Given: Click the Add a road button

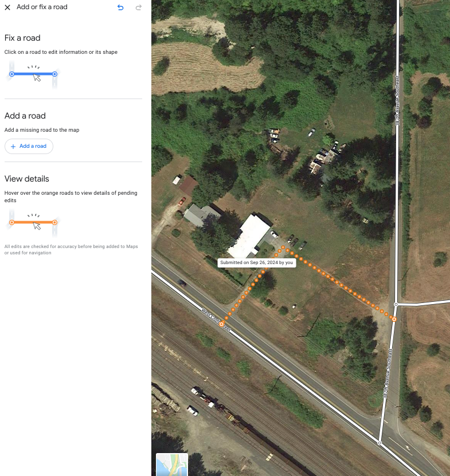Looking at the screenshot, I should pos(29,146).
